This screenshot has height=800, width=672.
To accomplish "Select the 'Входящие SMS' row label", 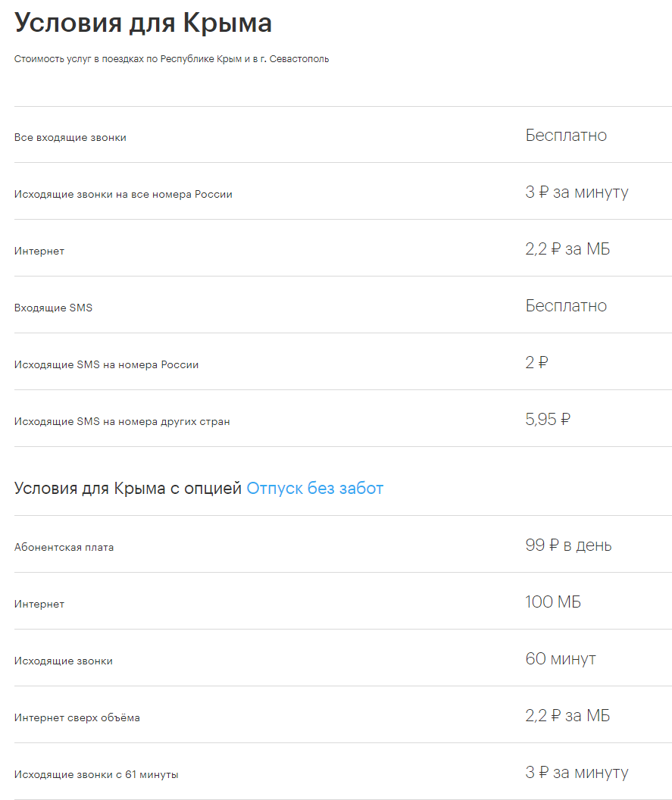I will 53,308.
